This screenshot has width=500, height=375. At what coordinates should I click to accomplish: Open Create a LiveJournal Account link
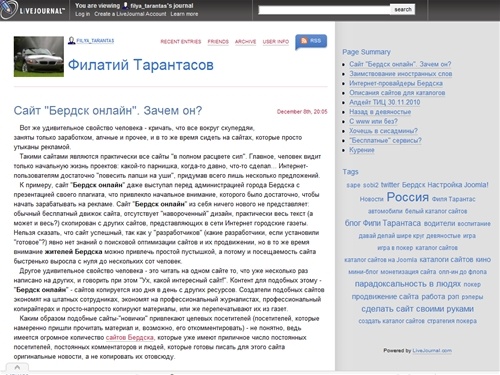tap(130, 14)
